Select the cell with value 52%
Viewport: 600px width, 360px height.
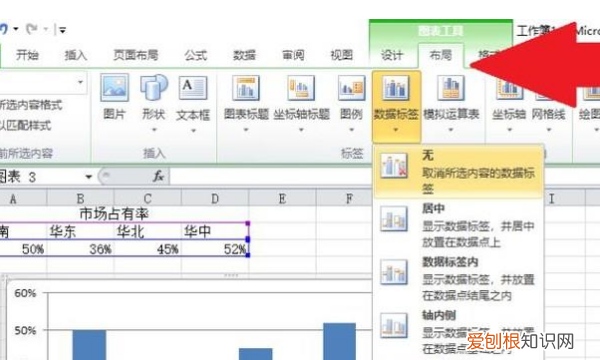pos(215,249)
